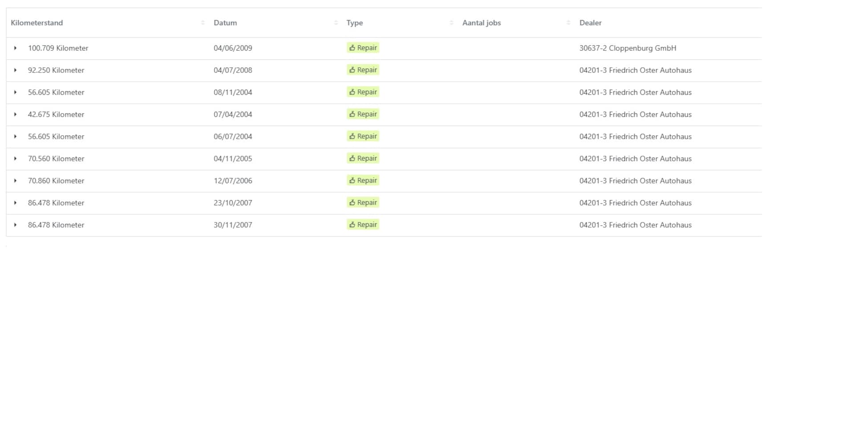Image resolution: width=868 pixels, height=427 pixels.
Task: Expand the 100.709 Kilometer row
Action: click(x=15, y=48)
